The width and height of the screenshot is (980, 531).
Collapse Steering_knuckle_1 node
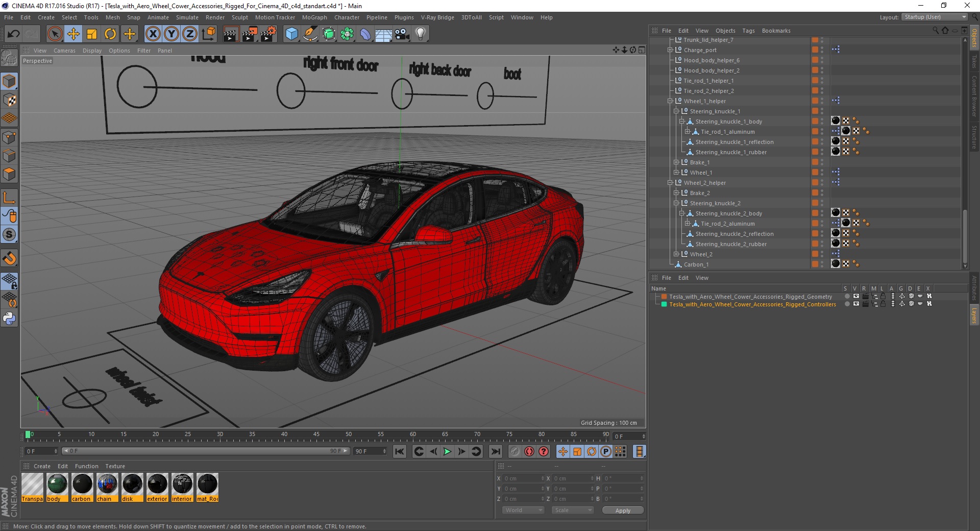(x=676, y=111)
